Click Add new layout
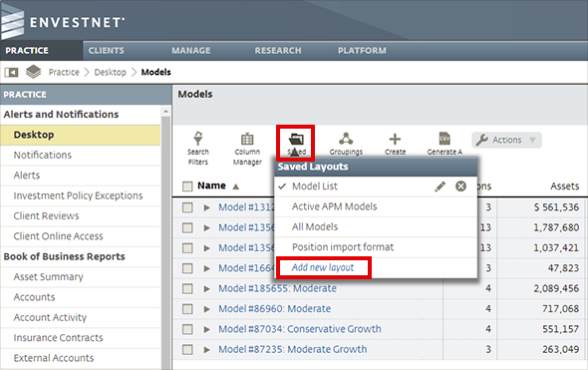This screenshot has height=370, width=588. point(323,267)
